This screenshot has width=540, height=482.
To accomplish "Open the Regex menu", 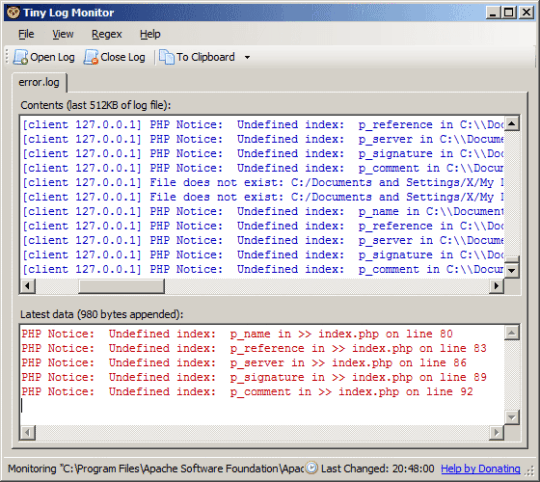I will [107, 34].
